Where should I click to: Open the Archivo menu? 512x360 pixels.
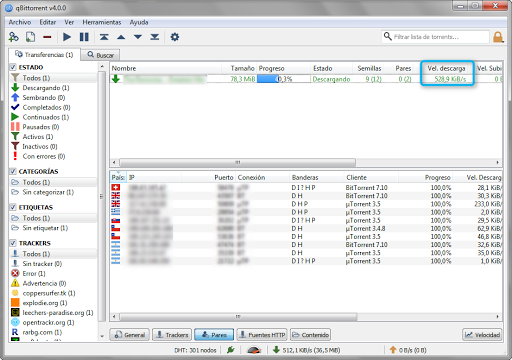(20, 22)
